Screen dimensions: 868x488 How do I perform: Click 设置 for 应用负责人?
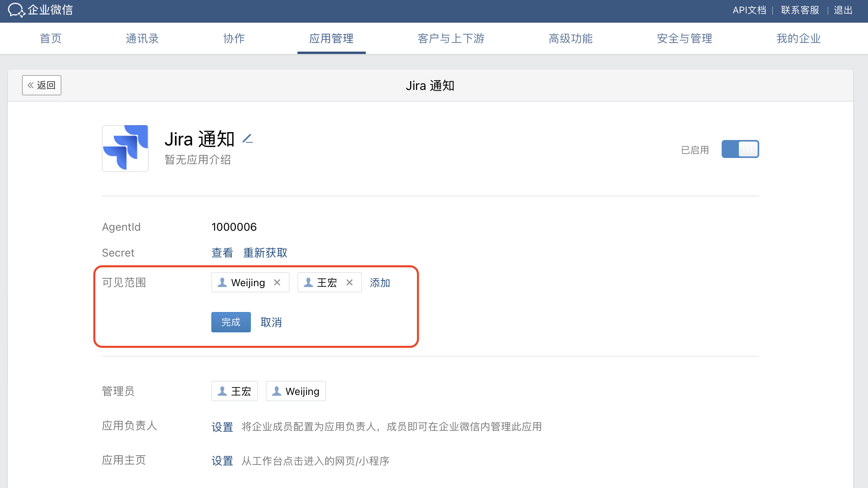(222, 427)
